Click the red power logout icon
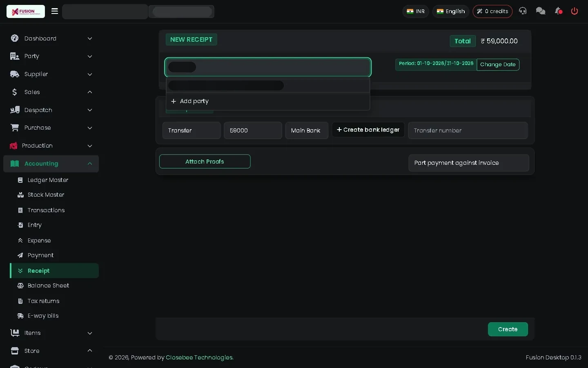 point(575,11)
